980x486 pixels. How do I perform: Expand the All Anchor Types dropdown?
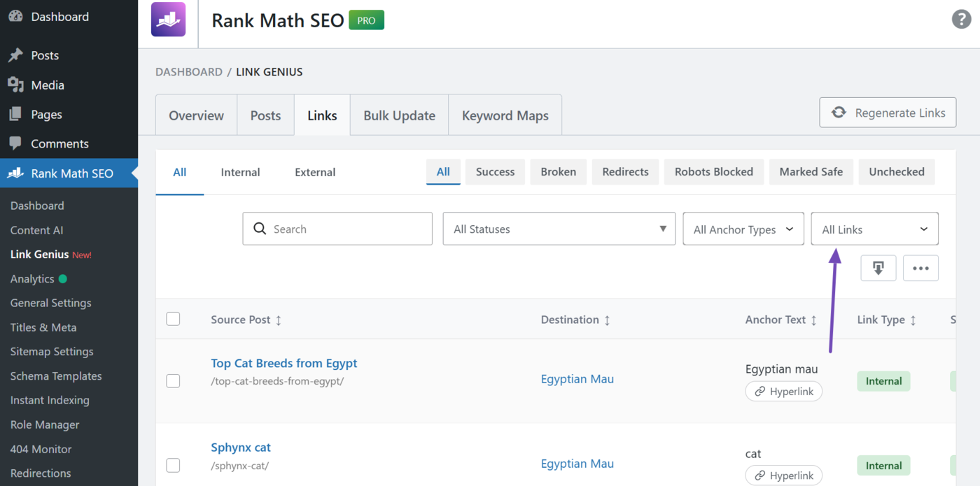click(743, 229)
